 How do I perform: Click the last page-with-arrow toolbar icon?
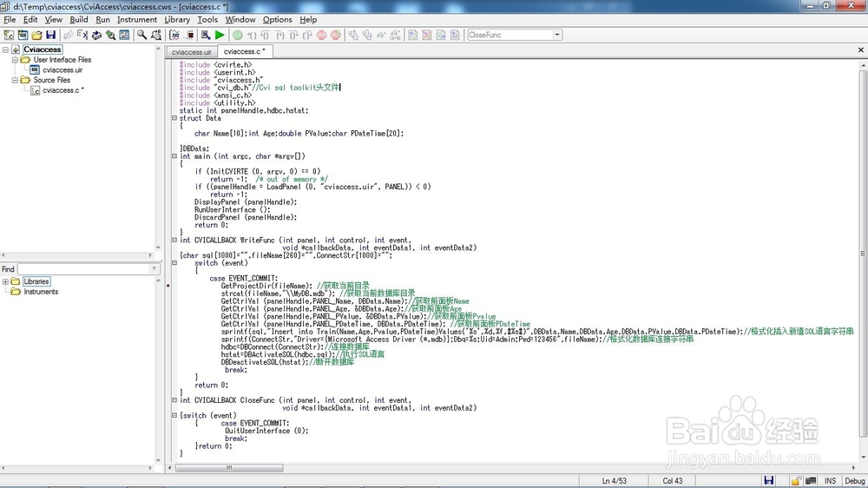(455, 35)
